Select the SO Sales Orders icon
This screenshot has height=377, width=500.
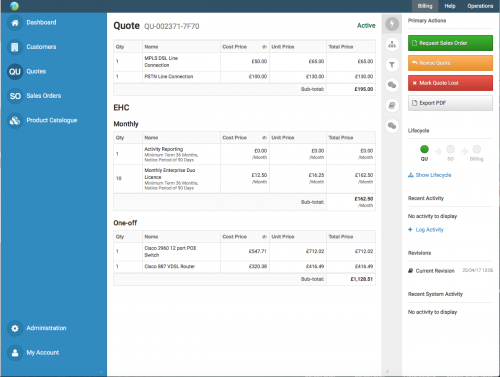coord(15,96)
